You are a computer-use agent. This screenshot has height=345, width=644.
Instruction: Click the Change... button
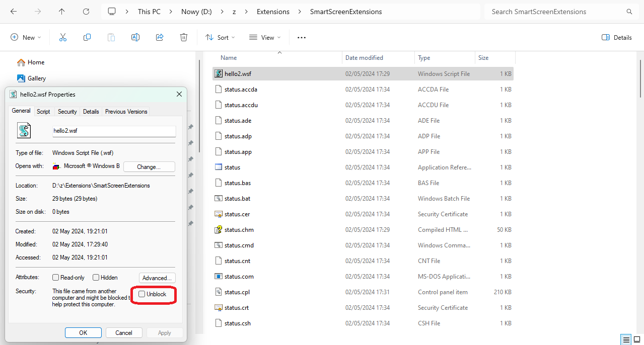point(149,166)
